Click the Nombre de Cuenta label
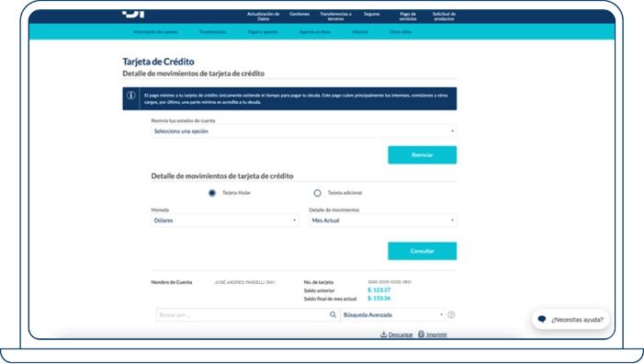The image size is (644, 364). click(171, 282)
